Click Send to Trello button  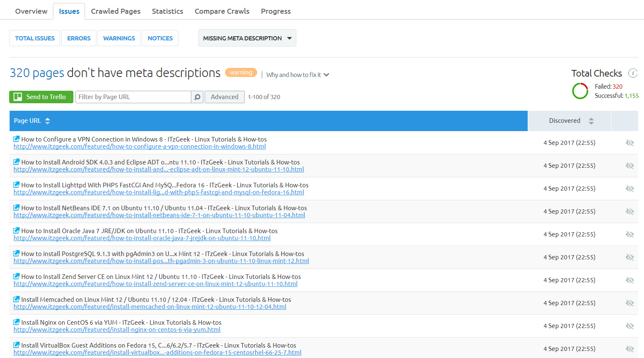tap(41, 97)
